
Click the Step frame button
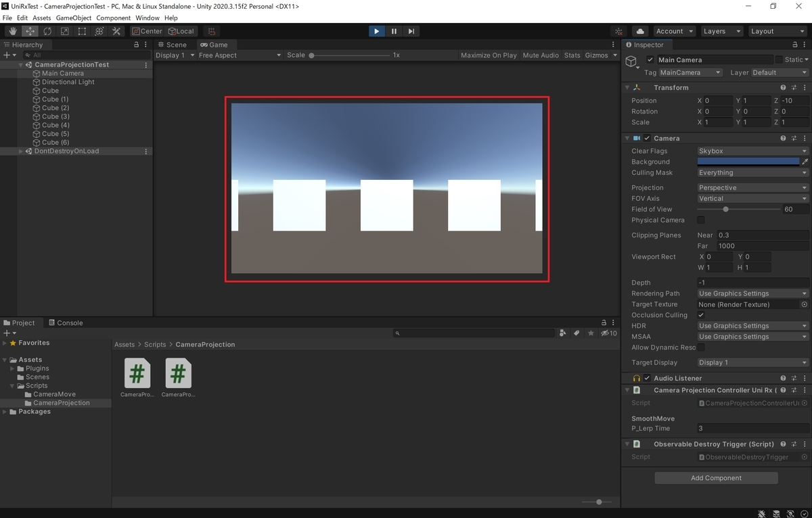411,31
